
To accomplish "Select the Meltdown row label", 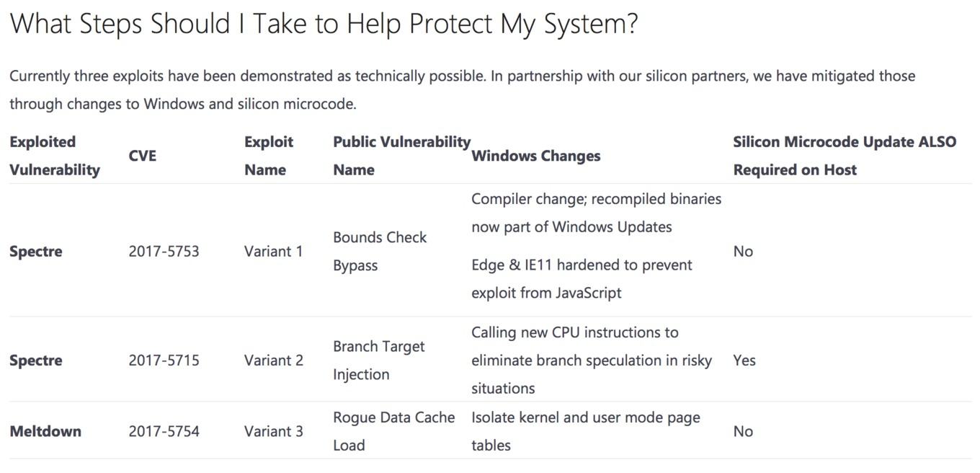I will coord(45,431).
